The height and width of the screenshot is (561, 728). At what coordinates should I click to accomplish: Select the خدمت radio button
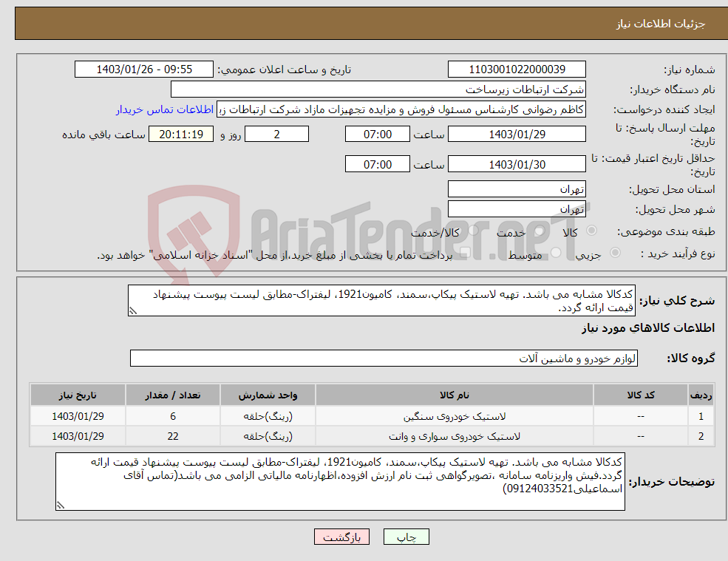(x=540, y=231)
